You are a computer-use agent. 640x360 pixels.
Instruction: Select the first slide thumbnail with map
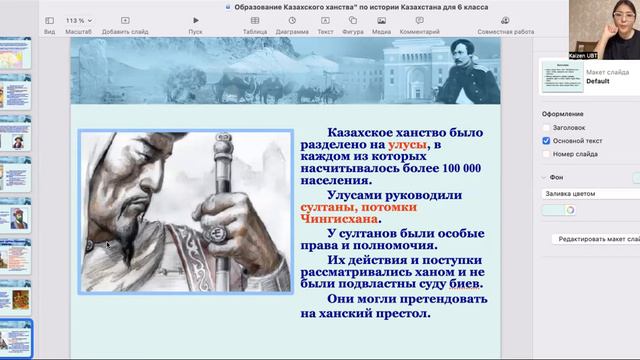[15, 53]
